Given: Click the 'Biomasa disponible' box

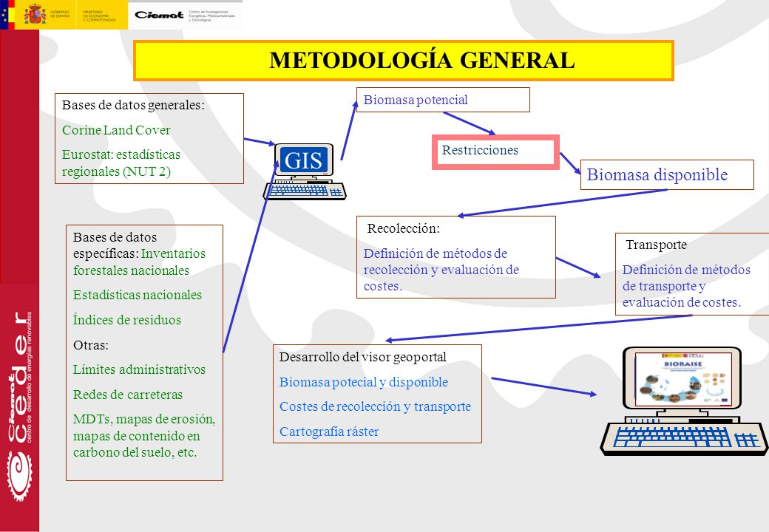Looking at the screenshot, I should click(x=667, y=175).
